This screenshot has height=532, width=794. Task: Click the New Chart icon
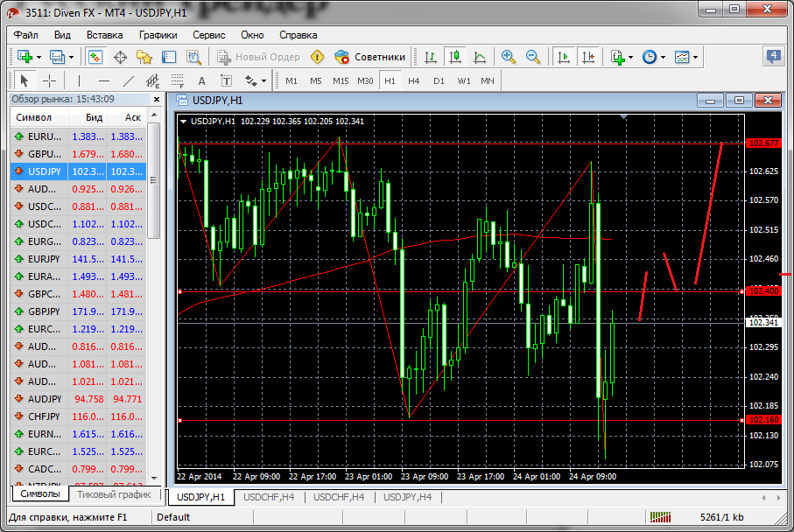[x=25, y=57]
